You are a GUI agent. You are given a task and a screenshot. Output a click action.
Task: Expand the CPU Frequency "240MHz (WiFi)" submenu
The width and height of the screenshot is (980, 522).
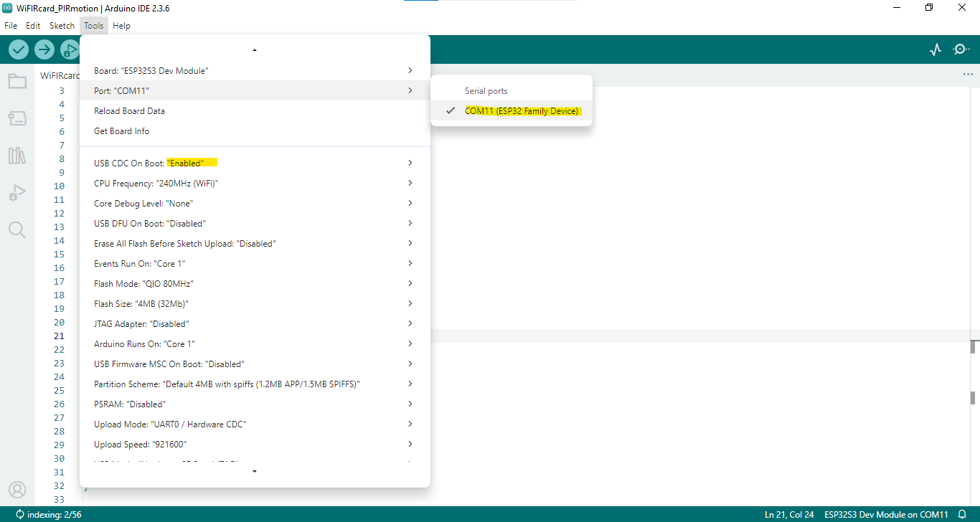click(x=255, y=183)
